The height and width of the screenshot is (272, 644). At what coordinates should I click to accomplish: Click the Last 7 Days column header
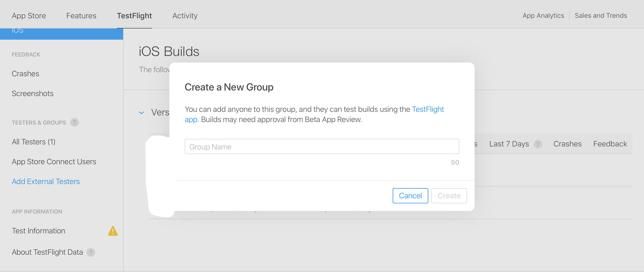[509, 144]
